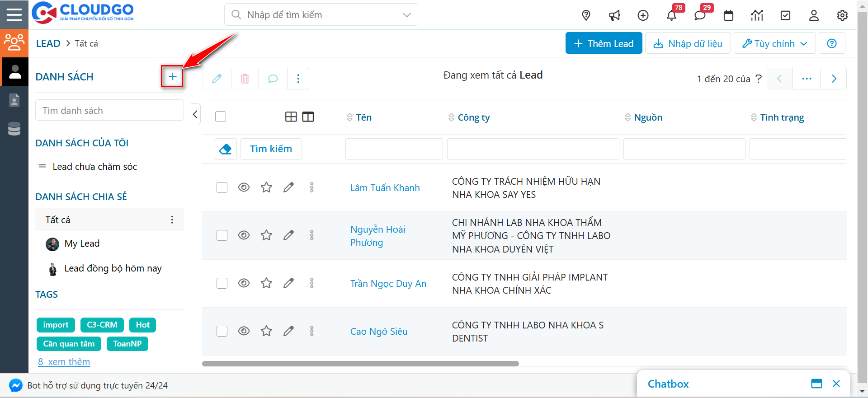Expand the Tùy chỉnh dropdown
This screenshot has width=868, height=398.
(774, 43)
